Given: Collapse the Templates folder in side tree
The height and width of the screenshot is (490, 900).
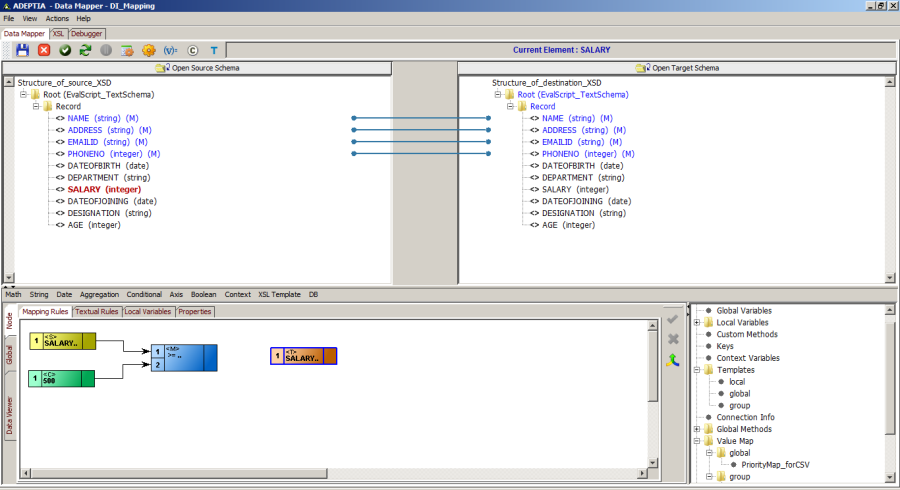Looking at the screenshot, I should 697,370.
